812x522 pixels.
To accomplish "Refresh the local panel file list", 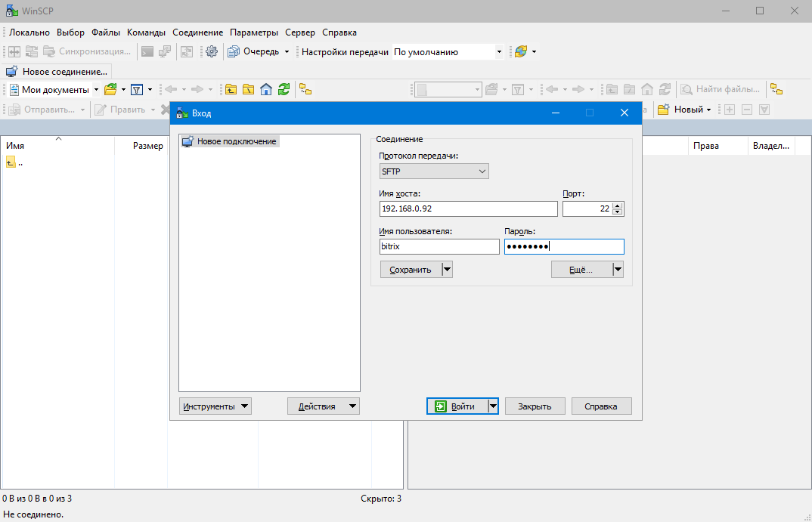I will 284,89.
